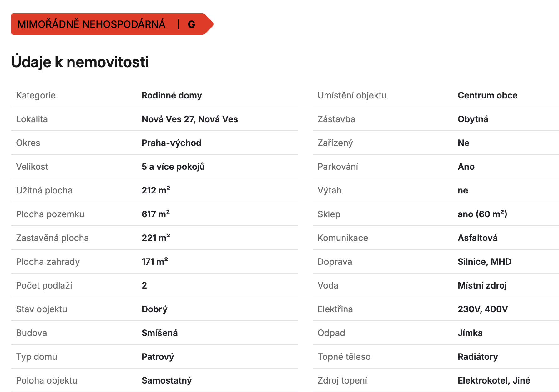The image size is (559, 392).
Task: Click the Místní zdroj water value
Action: [482, 285]
